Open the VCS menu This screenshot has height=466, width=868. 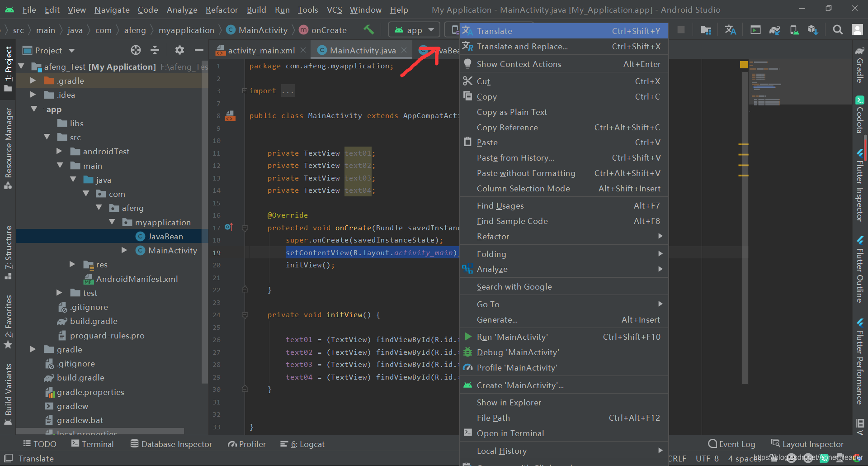(x=334, y=10)
